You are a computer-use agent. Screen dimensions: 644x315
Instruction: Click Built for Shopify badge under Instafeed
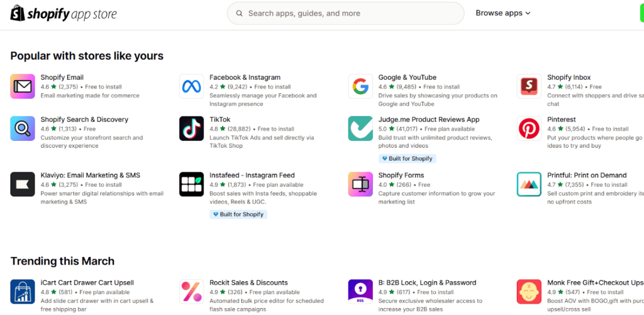[238, 214]
